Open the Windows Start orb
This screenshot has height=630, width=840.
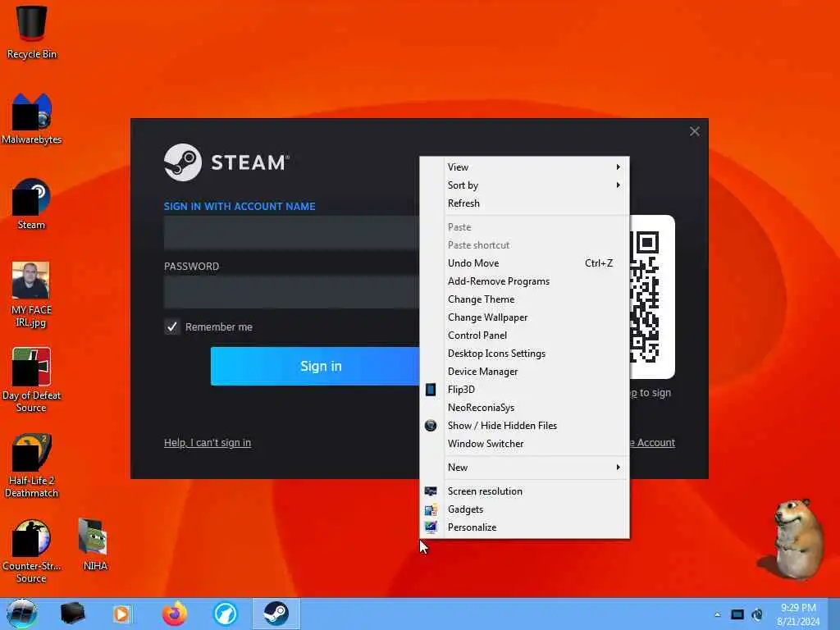click(x=22, y=614)
